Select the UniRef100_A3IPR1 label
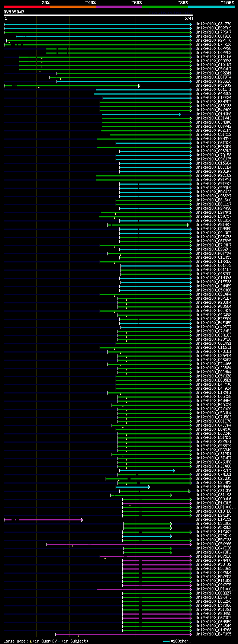Image resolution: width=238 pixels, height=644 pixels. tap(213, 454)
